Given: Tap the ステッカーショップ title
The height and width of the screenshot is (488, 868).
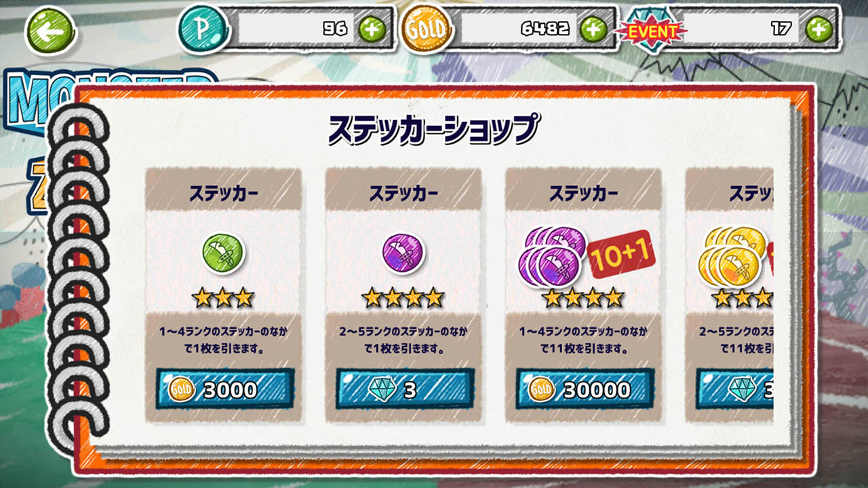Looking at the screenshot, I should (x=435, y=129).
